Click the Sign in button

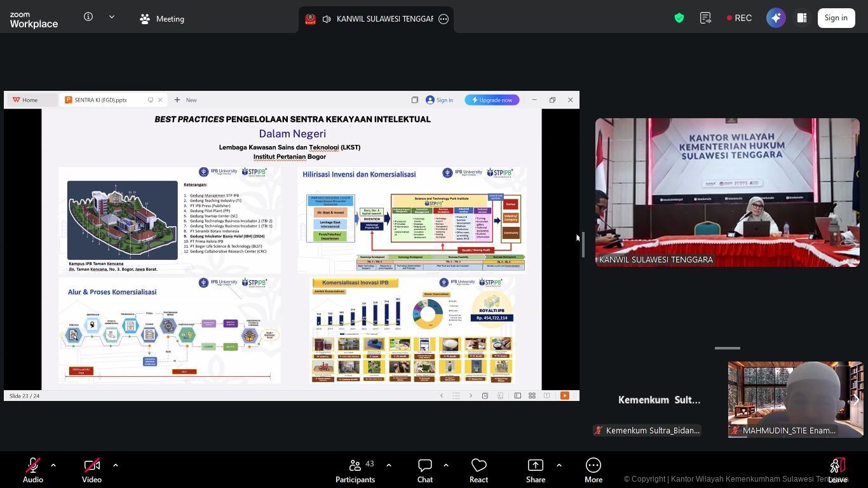point(836,18)
